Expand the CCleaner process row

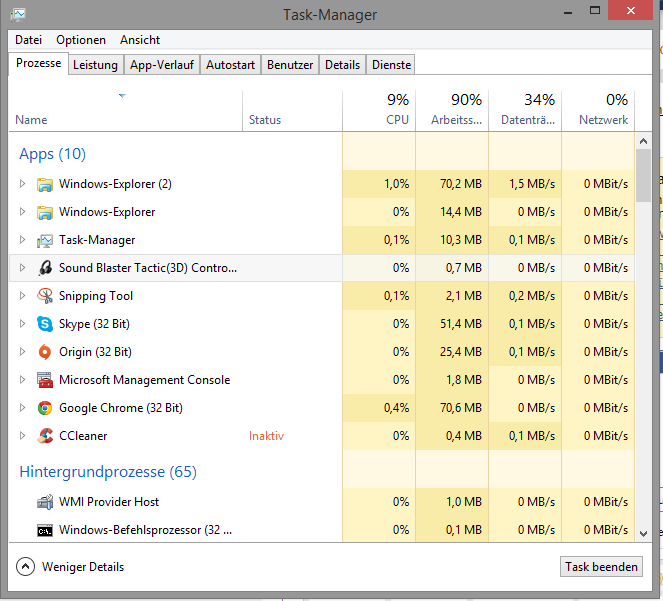(22, 435)
